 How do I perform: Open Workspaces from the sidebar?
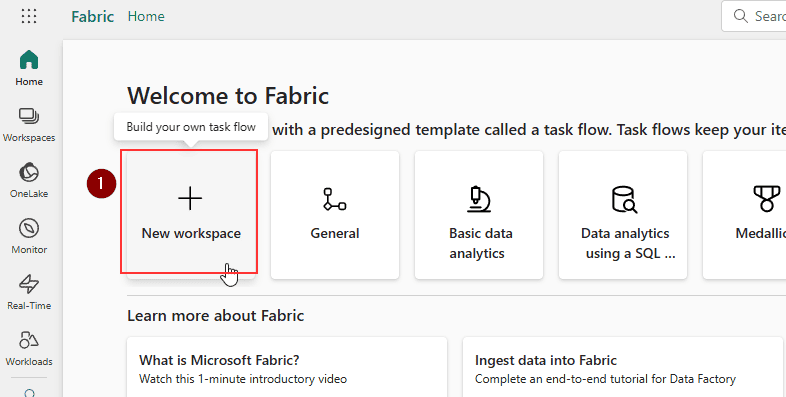pos(29,125)
